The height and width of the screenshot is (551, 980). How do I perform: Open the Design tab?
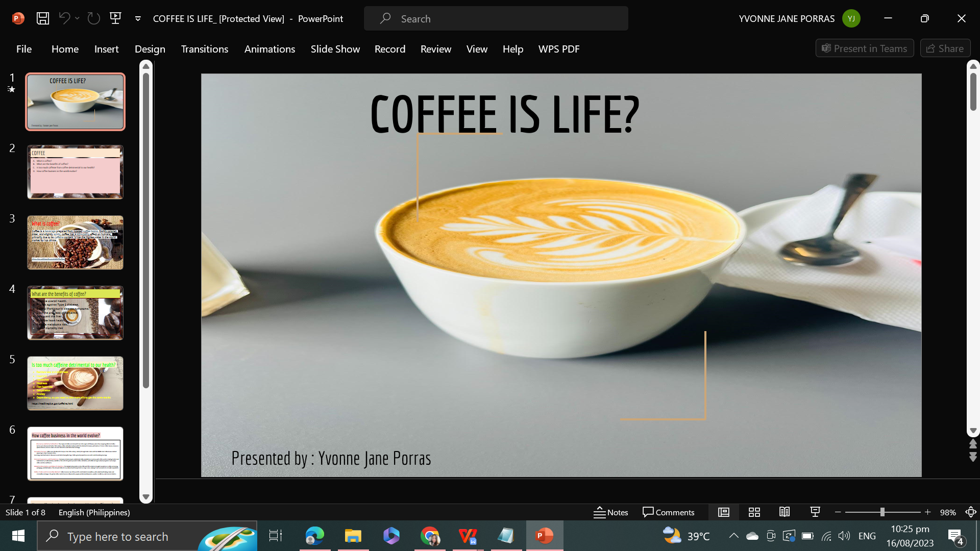pos(150,49)
